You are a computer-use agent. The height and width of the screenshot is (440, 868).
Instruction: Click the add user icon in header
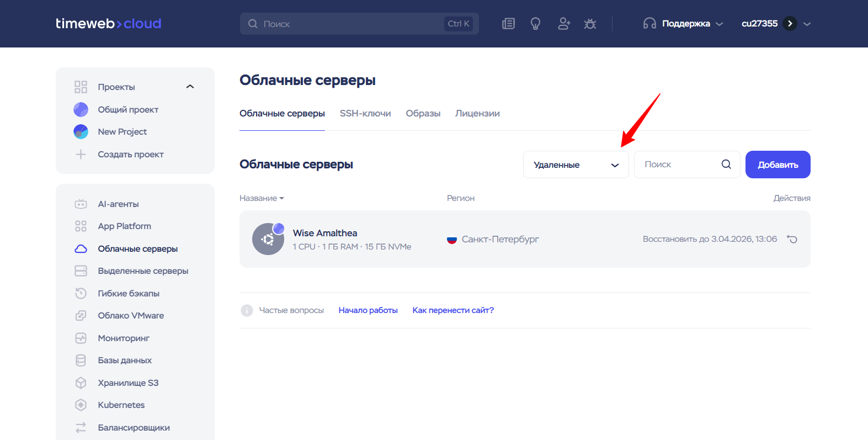coord(563,24)
